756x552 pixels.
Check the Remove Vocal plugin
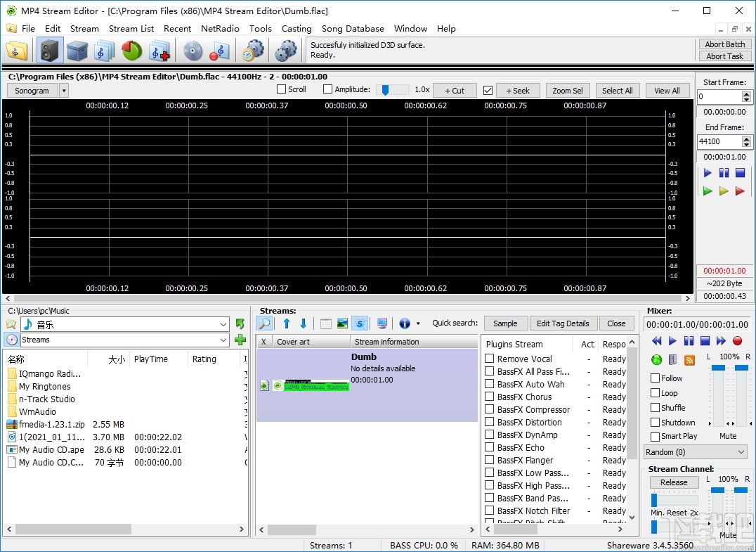point(489,359)
